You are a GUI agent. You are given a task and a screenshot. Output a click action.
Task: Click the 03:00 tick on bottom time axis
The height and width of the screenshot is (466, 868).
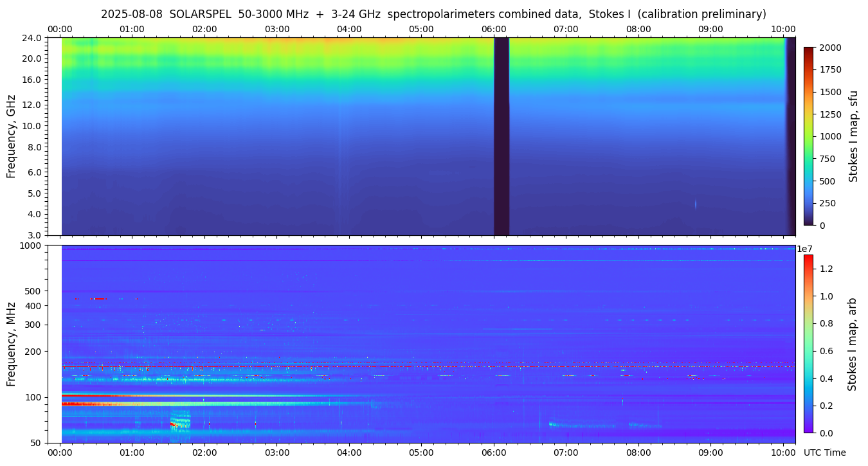[x=277, y=452]
